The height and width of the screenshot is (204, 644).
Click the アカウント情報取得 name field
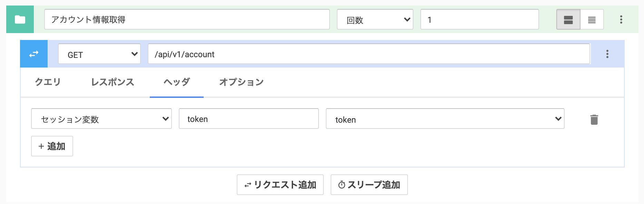(187, 20)
